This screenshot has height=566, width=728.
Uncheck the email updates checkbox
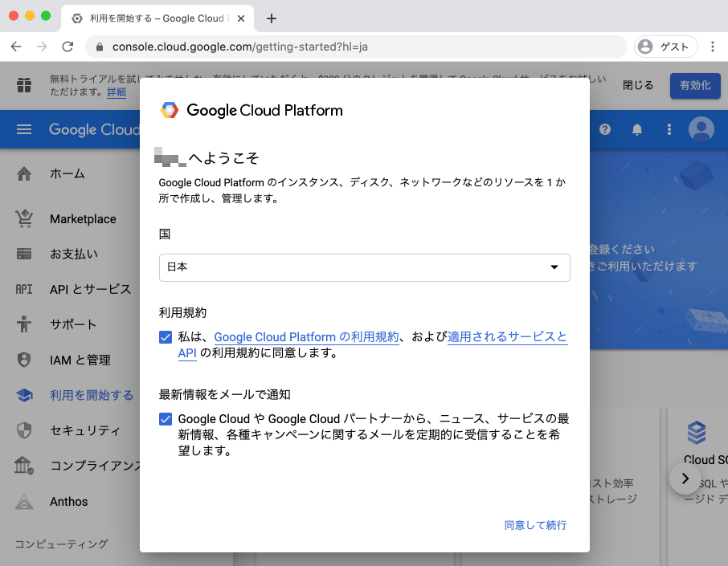[x=166, y=419]
